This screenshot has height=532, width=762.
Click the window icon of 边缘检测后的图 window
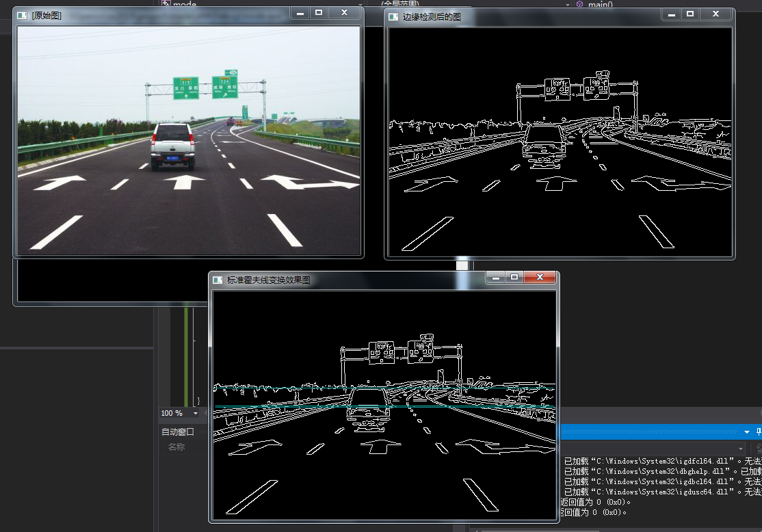(393, 17)
